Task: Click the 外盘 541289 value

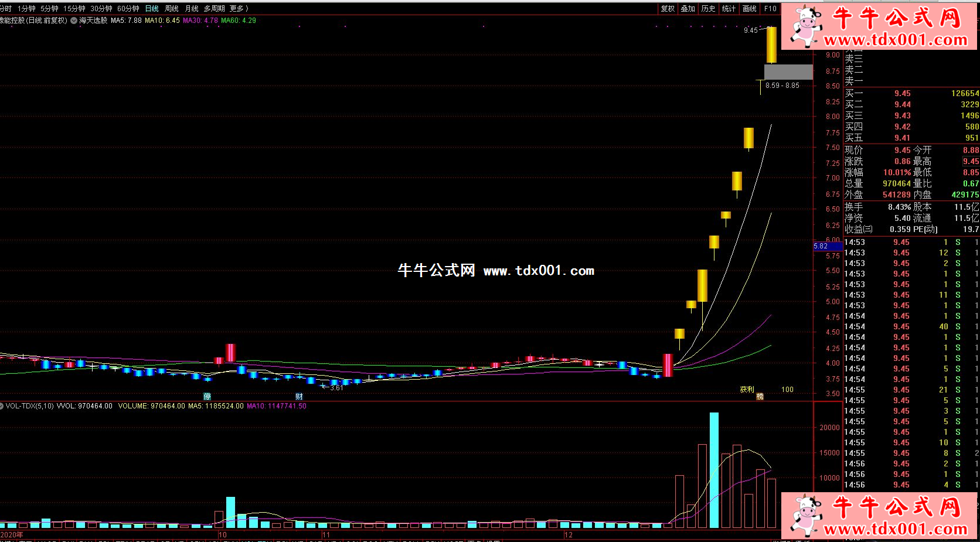Action: coord(897,195)
